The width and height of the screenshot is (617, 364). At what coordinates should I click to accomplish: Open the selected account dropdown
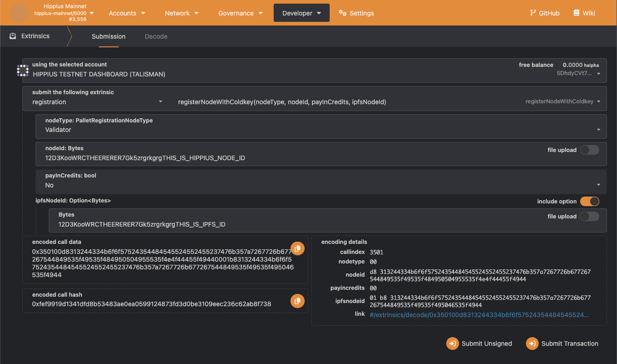click(x=315, y=70)
